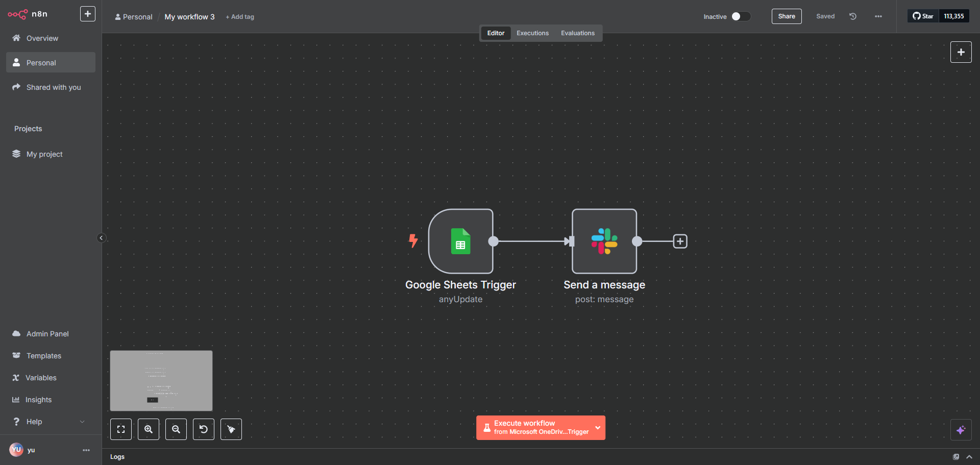Switch to the Editor tab
Screen dimensions: 980x465
pyautogui.click(x=496, y=33)
